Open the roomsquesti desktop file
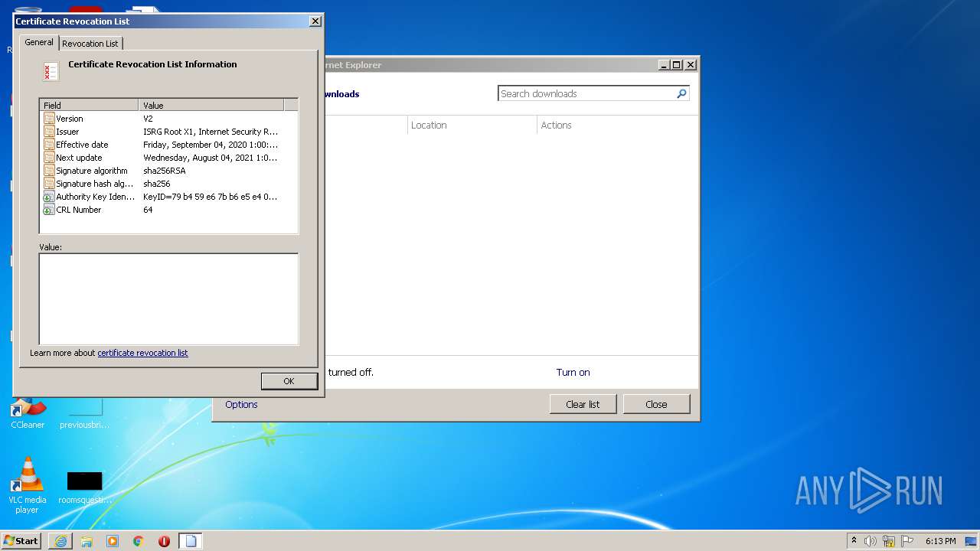Screen dimensions: 980x551 click(x=84, y=487)
